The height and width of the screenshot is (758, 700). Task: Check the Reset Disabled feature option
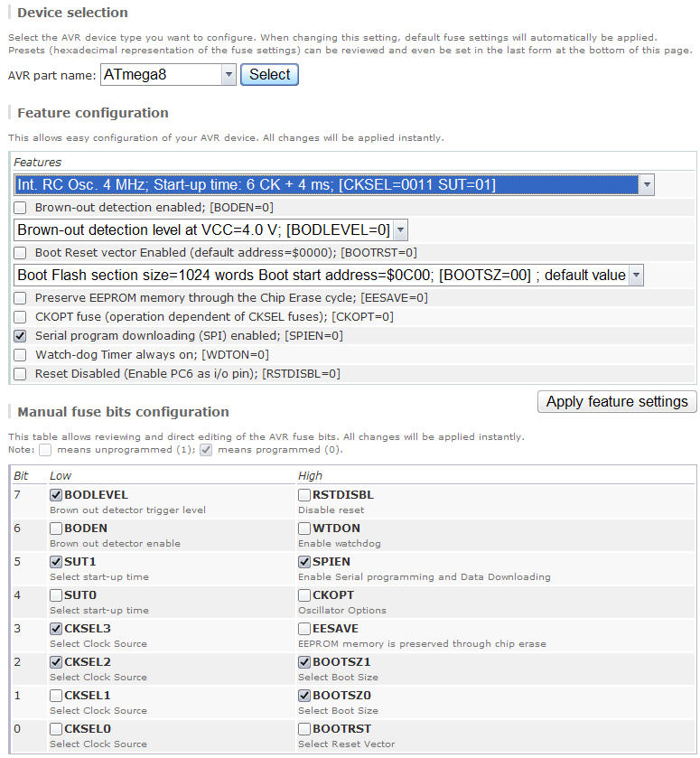(21, 374)
